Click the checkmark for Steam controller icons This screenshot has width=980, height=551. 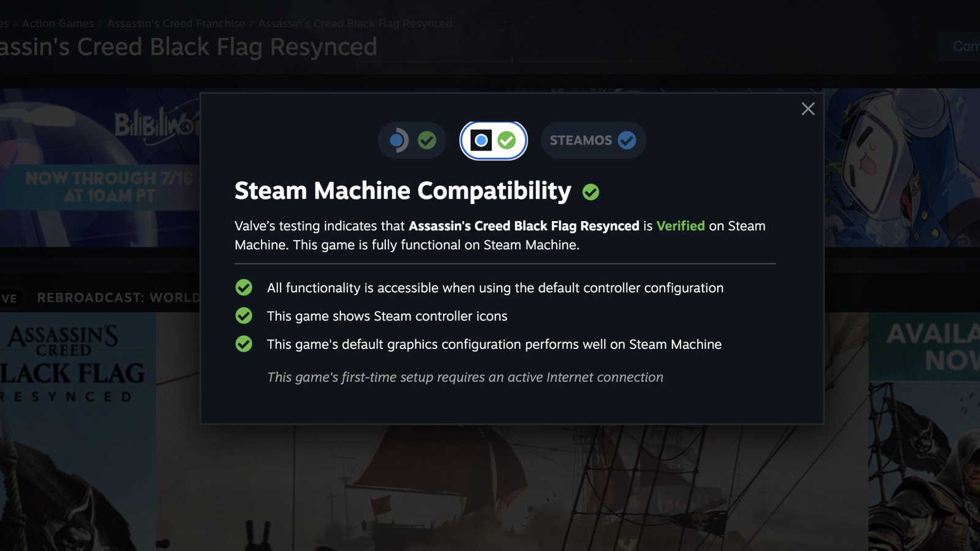244,316
